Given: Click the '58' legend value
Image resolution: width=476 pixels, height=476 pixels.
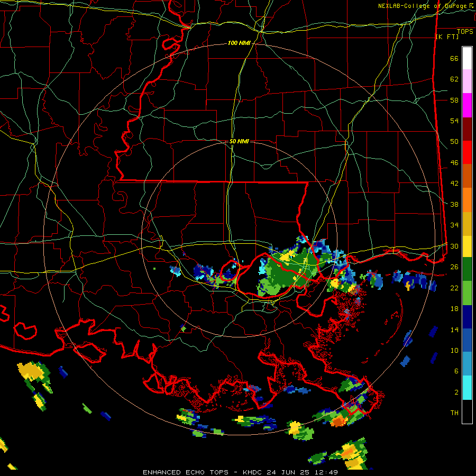Looking at the screenshot, I should (x=454, y=100).
